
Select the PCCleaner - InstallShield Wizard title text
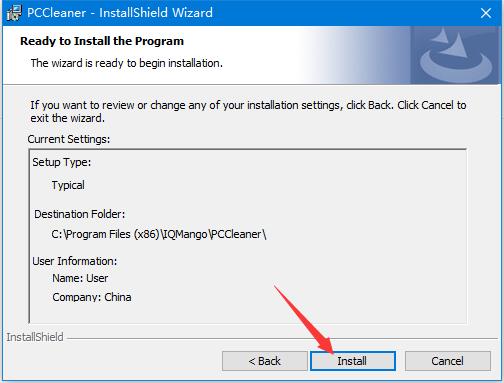pos(120,13)
